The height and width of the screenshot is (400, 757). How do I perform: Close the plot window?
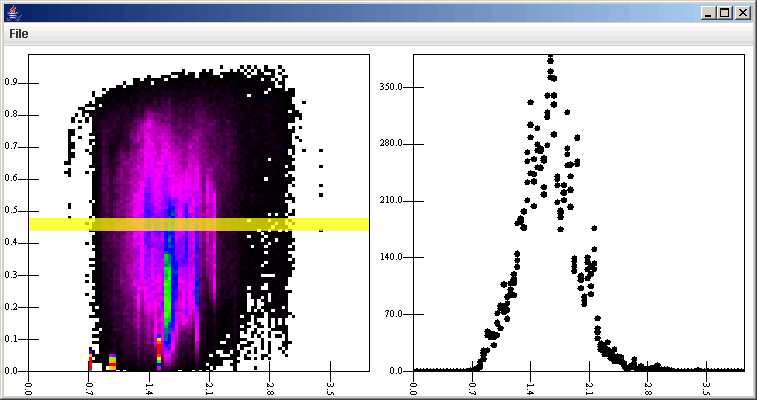coord(742,13)
